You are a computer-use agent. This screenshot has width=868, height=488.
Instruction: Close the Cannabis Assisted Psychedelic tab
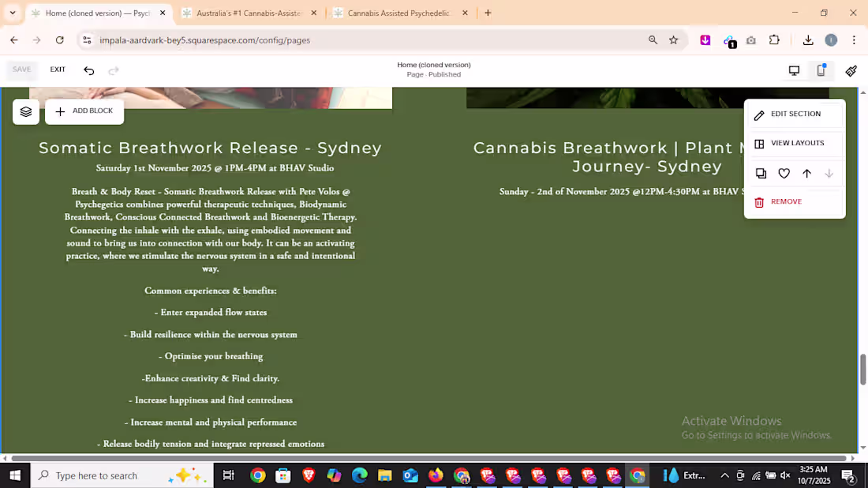(465, 13)
